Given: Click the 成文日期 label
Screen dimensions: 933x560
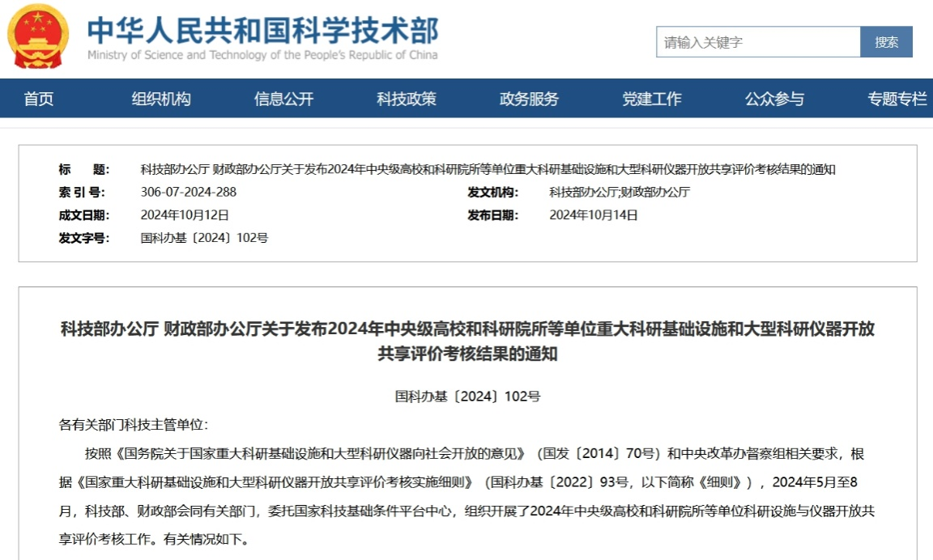Looking at the screenshot, I should point(84,215).
